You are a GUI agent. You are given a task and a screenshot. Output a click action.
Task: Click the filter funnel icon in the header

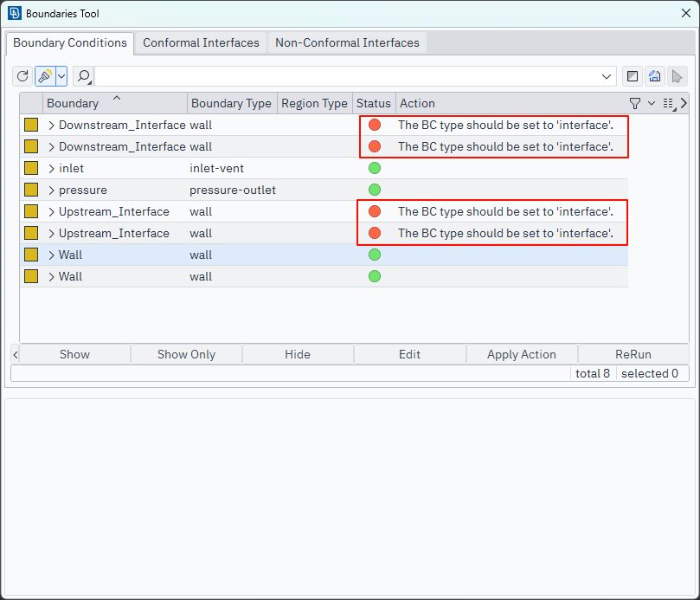635,103
